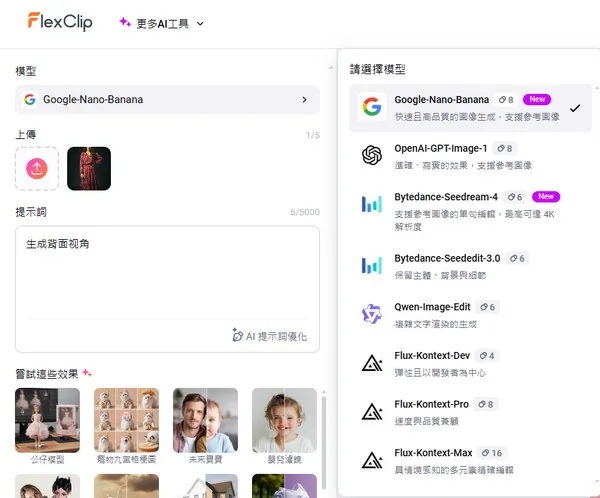The image size is (600, 498).
Task: Select the Flux-Kontext-Max model
Action: click(470, 460)
